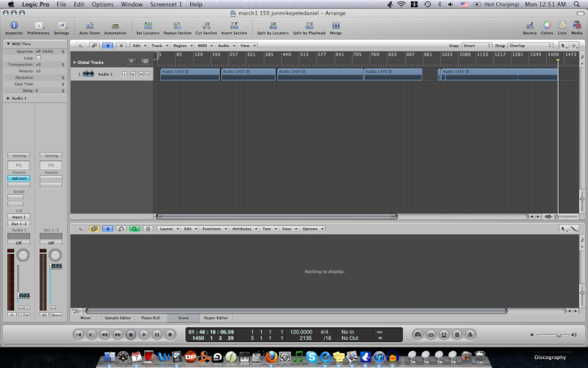Toggle the Arrange Link button
The height and width of the screenshot is (368, 588).
coord(94,46)
